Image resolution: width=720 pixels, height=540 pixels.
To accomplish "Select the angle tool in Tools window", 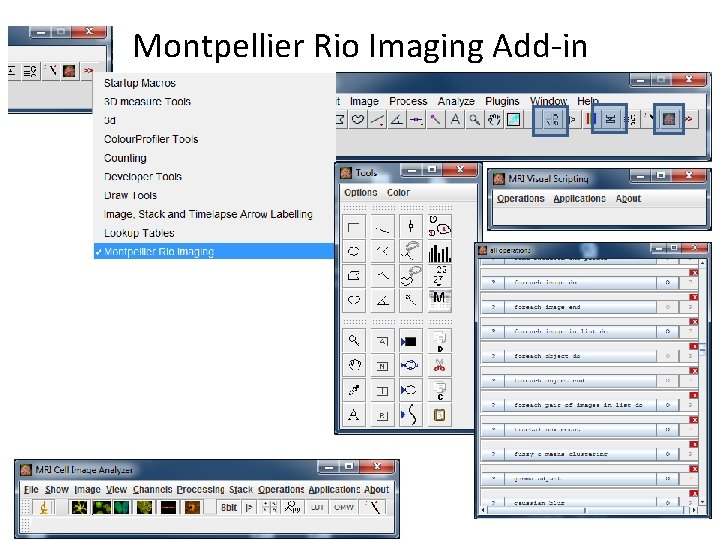I will [382, 300].
